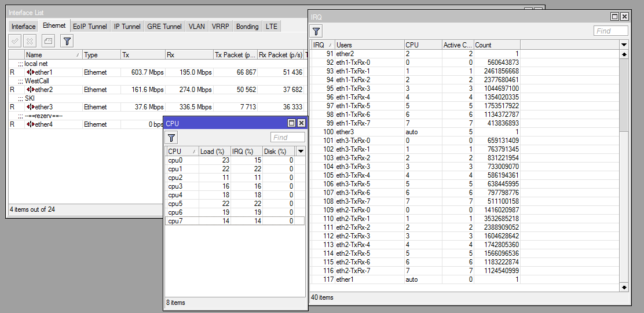Maximize the CPU window
Image resolution: width=644 pixels, height=313 pixels.
[291, 123]
